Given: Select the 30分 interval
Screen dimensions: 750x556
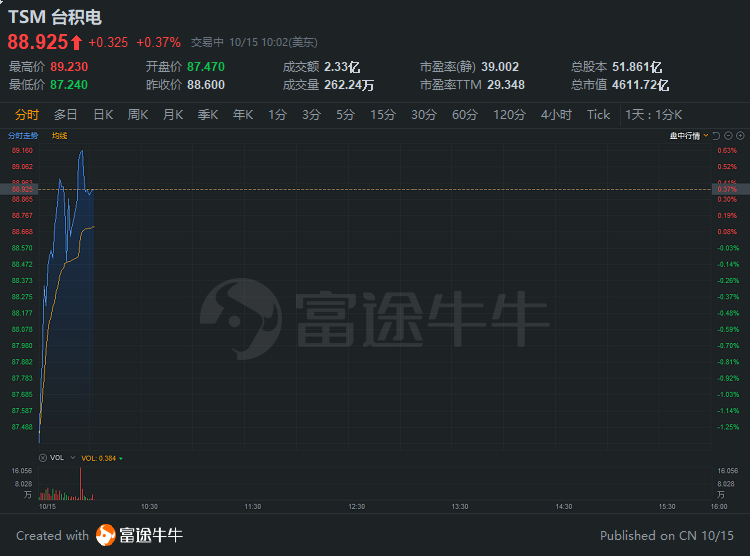Looking at the screenshot, I should 424,115.
